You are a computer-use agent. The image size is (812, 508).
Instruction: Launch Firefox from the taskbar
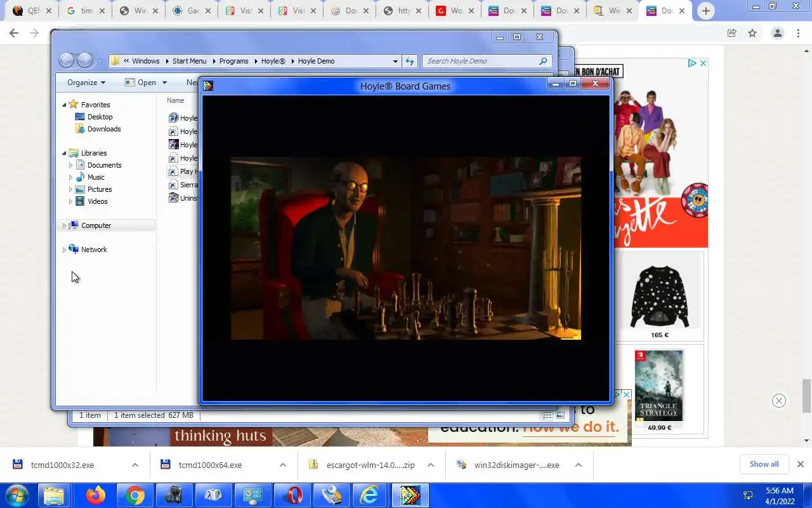coord(96,495)
